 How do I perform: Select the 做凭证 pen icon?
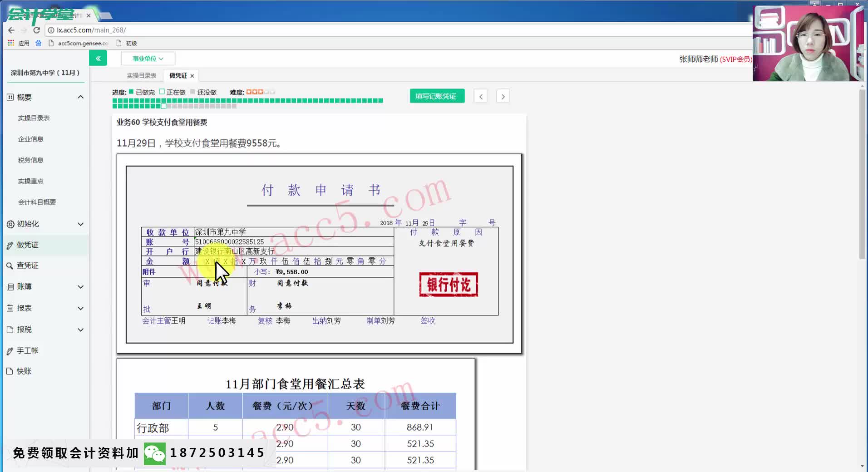10,245
